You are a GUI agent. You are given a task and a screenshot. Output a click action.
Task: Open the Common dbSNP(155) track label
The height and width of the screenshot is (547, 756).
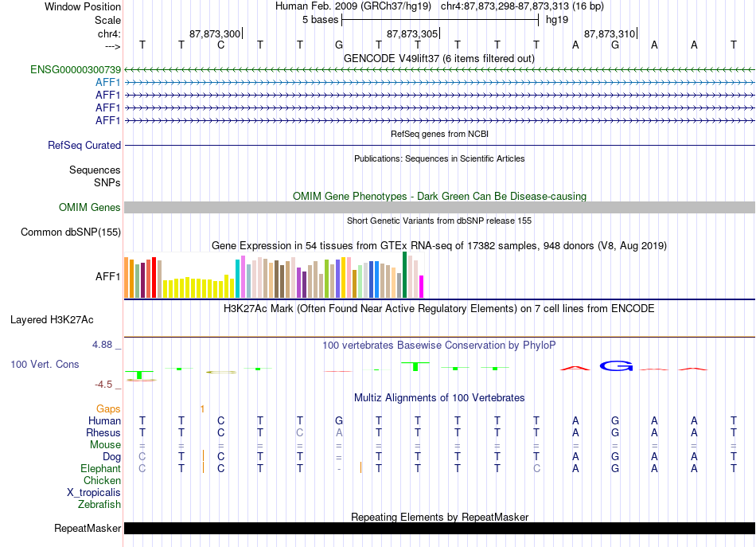(70, 232)
